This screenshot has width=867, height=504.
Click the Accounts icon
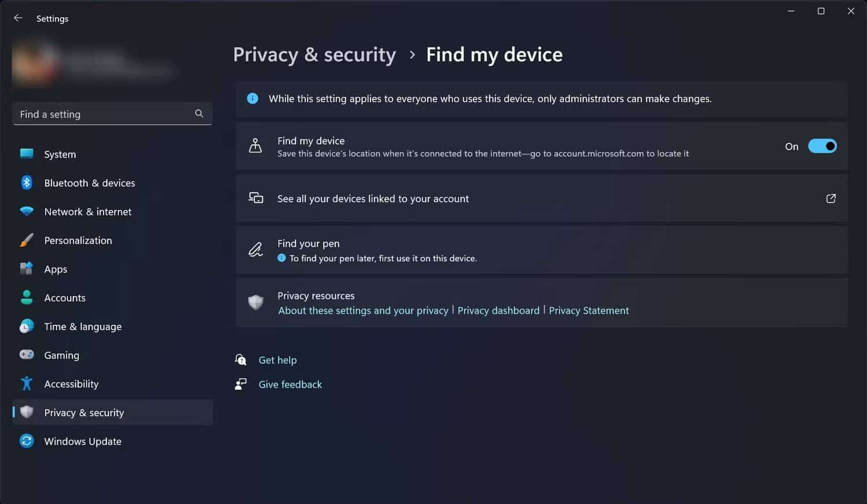27,298
